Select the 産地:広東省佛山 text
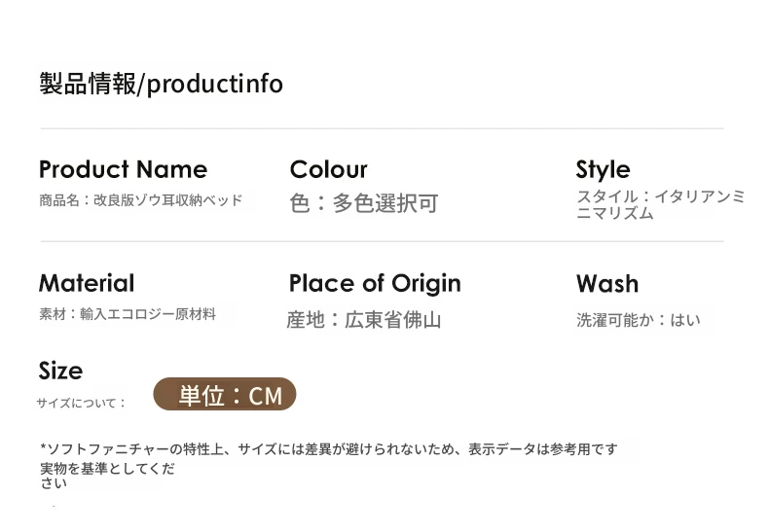769x532 pixels. 364,320
